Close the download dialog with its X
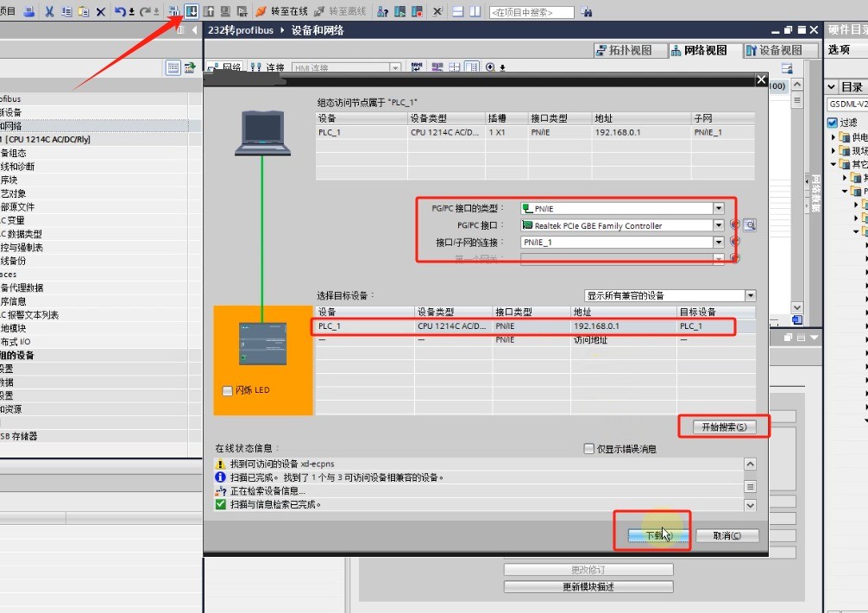The width and height of the screenshot is (868, 613). [761, 79]
